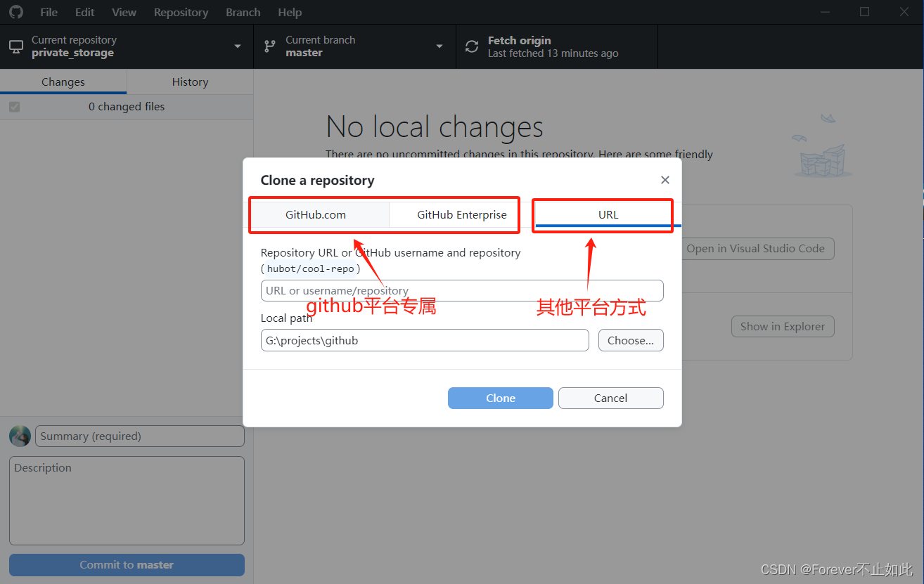Viewport: 924px width, 584px height.
Task: Switch to the History tab
Action: (190, 82)
